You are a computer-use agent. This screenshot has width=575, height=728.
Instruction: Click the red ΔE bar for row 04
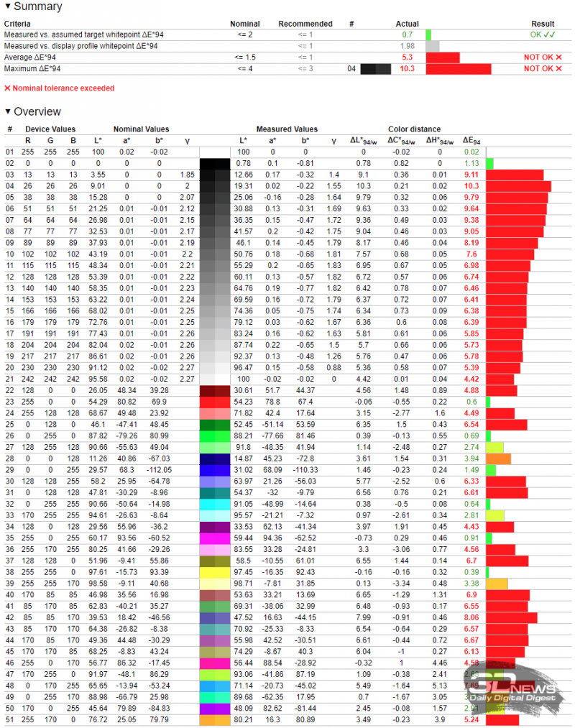[x=518, y=186]
